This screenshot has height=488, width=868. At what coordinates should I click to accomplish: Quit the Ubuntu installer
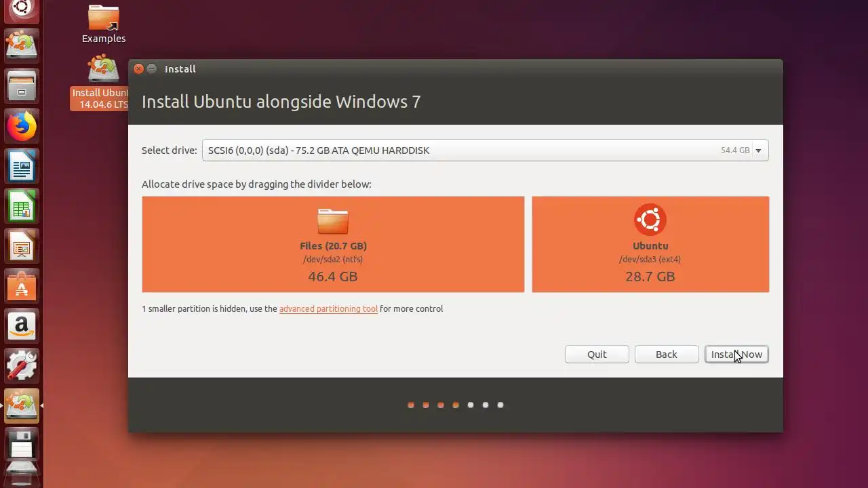597,354
